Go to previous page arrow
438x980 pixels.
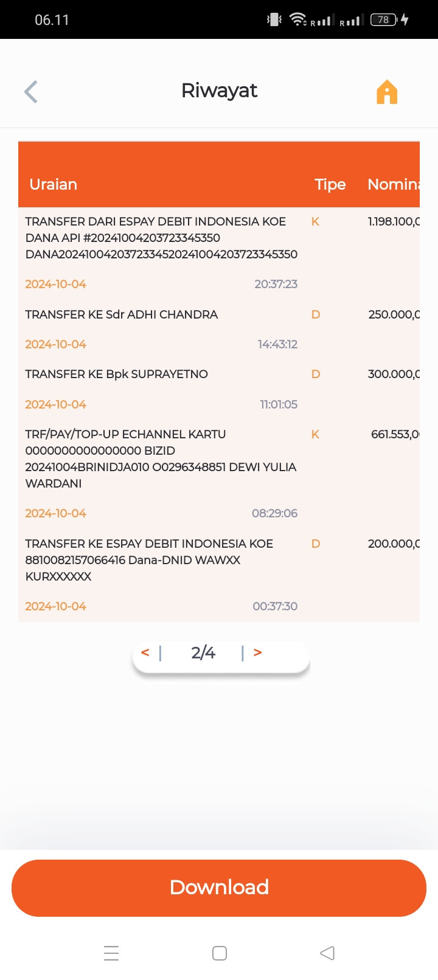point(145,652)
